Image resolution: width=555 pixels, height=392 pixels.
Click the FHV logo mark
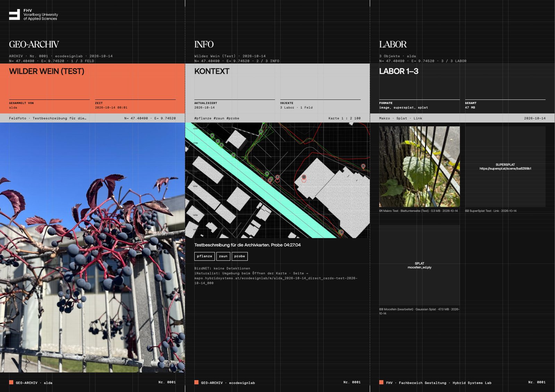pyautogui.click(x=14, y=15)
